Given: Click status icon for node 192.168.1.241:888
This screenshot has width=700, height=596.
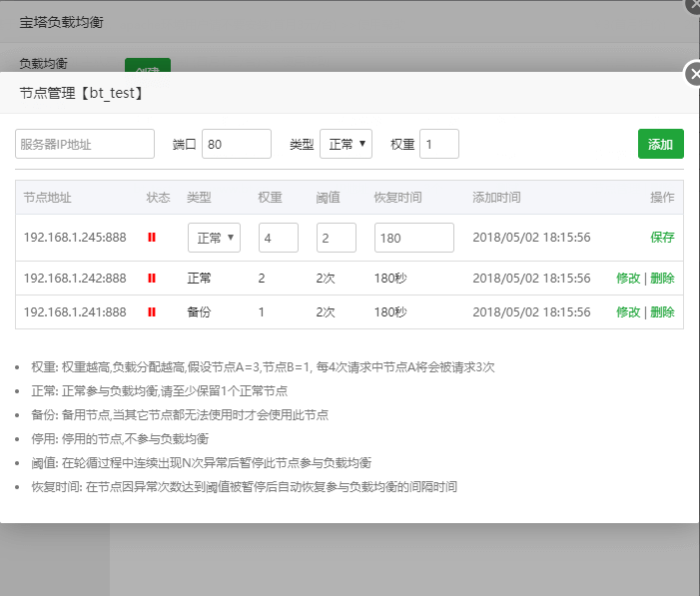Looking at the screenshot, I should pyautogui.click(x=152, y=311).
